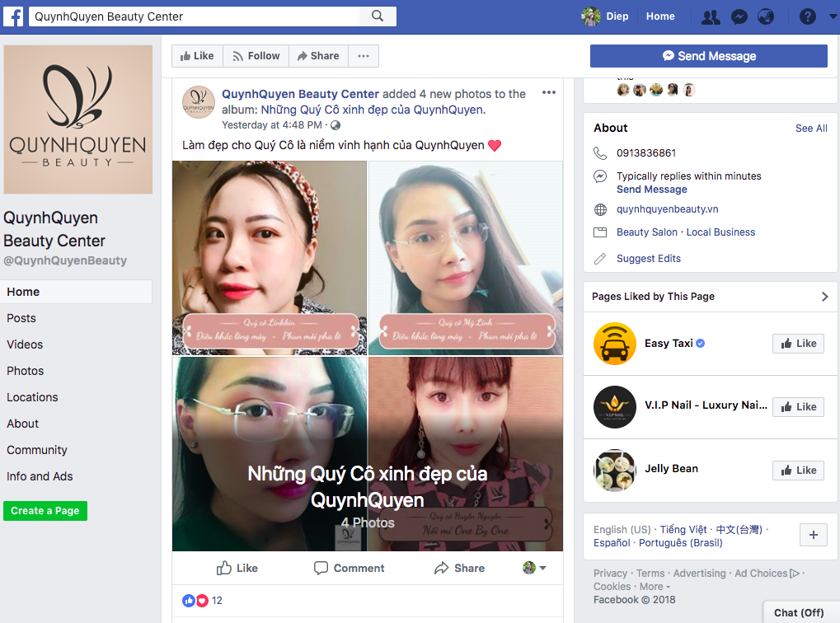Image resolution: width=840 pixels, height=623 pixels.
Task: Open QuynhQuyen Beauty Center post author link
Action: pos(301,94)
